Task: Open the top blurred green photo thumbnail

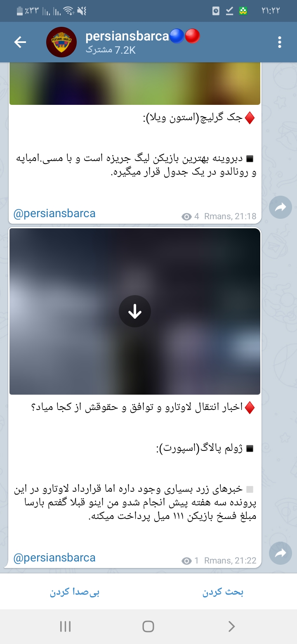Action: click(135, 84)
